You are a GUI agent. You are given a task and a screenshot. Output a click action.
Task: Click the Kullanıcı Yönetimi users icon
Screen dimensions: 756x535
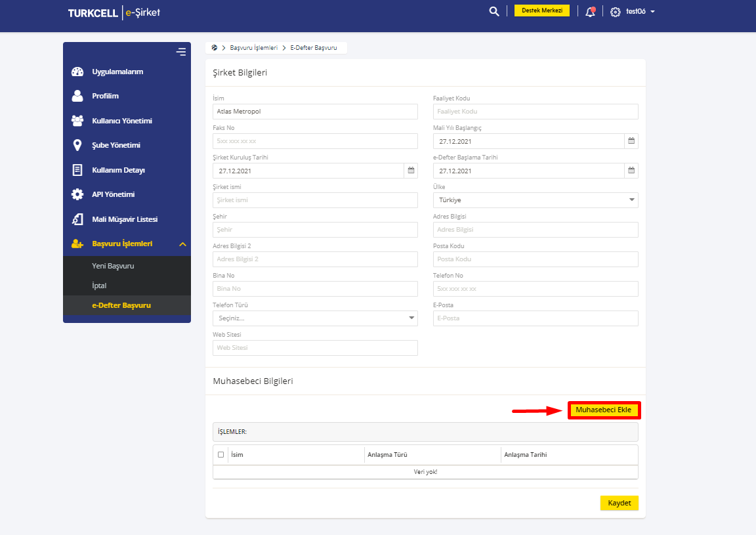pyautogui.click(x=77, y=121)
